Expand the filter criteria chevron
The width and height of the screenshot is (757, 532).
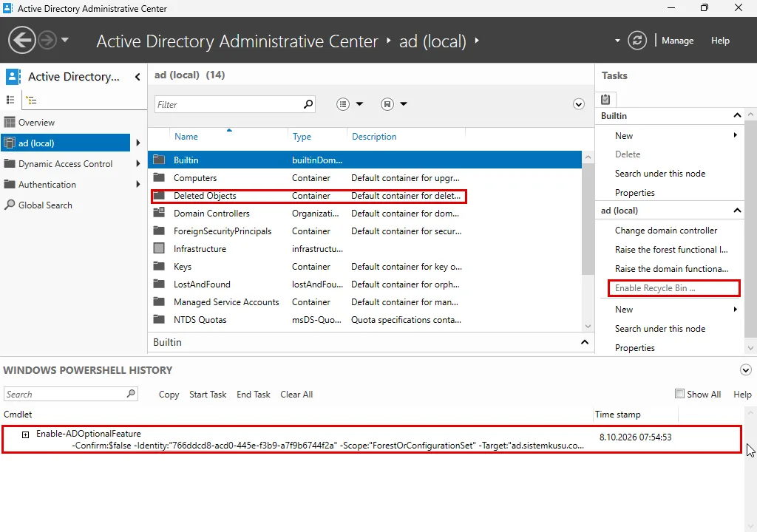578,104
